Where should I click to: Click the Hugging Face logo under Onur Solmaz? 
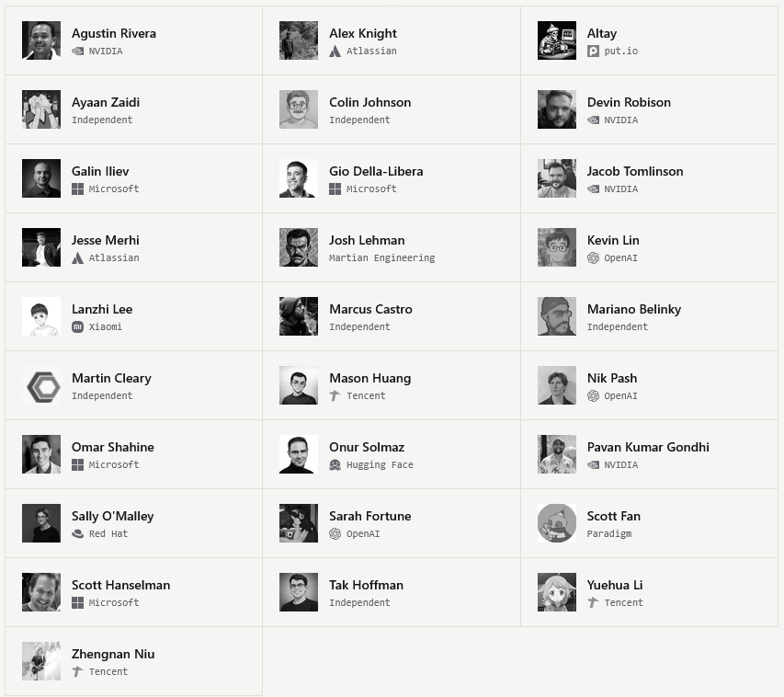click(335, 465)
